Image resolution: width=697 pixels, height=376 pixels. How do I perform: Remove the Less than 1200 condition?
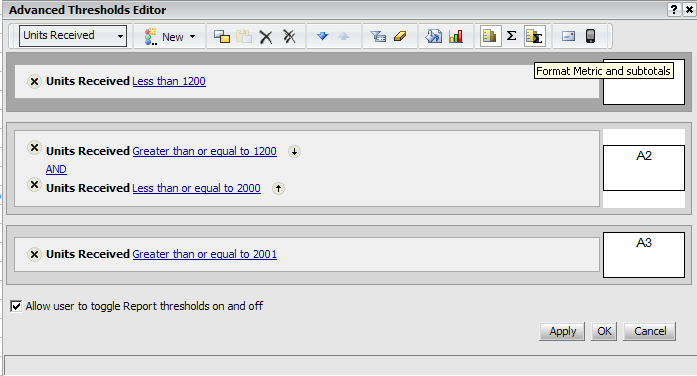click(x=34, y=81)
